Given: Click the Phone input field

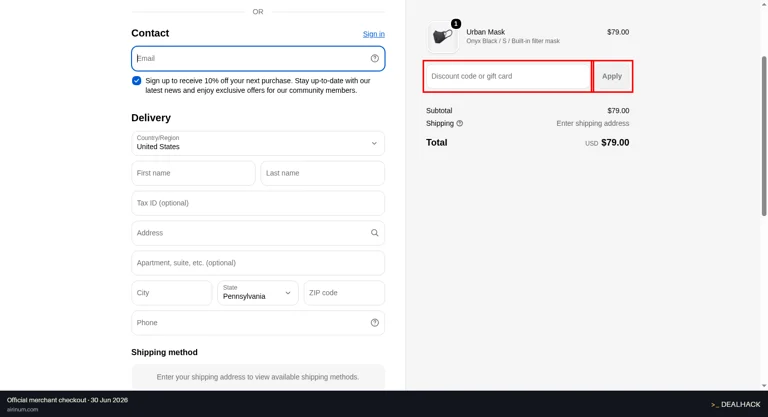Looking at the screenshot, I should [258, 322].
